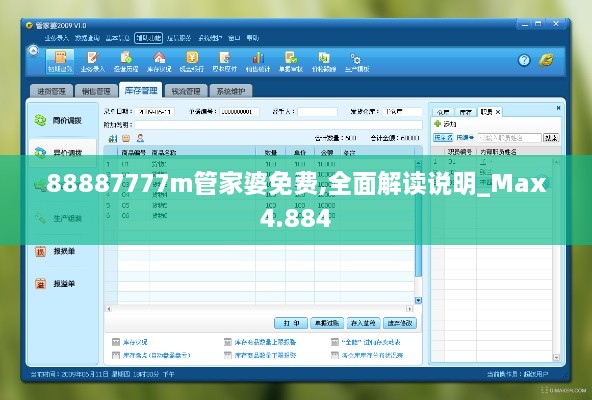
Task: Click the bar chart statistics toolbar icon
Action: [258, 57]
